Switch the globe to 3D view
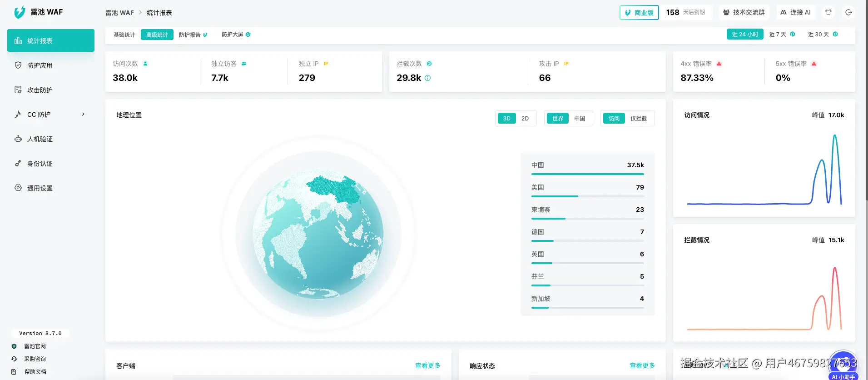Screen dimensions: 868x380 507,119
